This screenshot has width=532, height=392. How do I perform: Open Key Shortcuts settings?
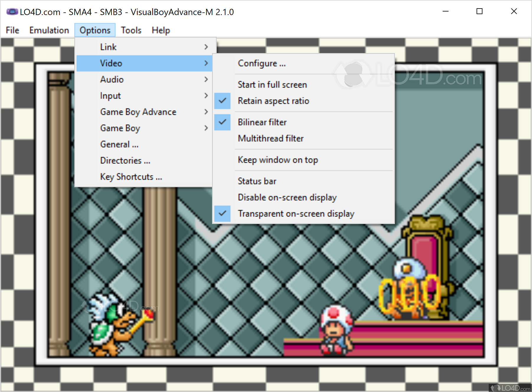click(131, 177)
